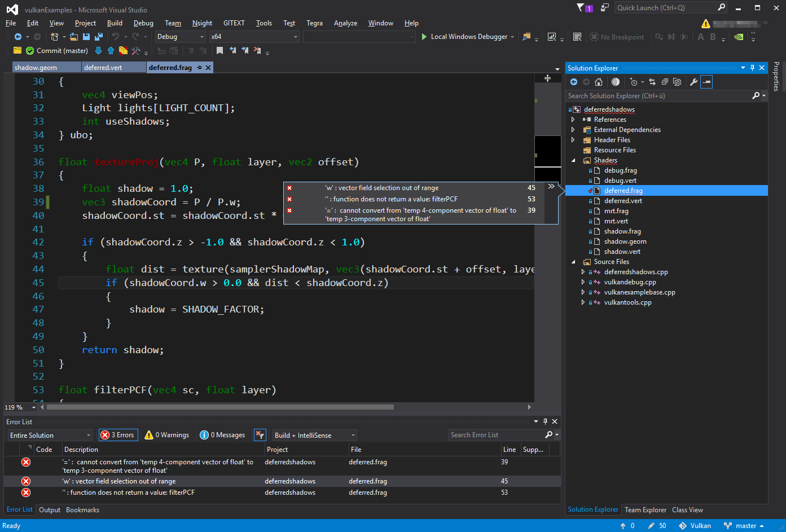Click the editor horizontal scrollbar
Image resolution: width=786 pixels, height=532 pixels.
220,407
